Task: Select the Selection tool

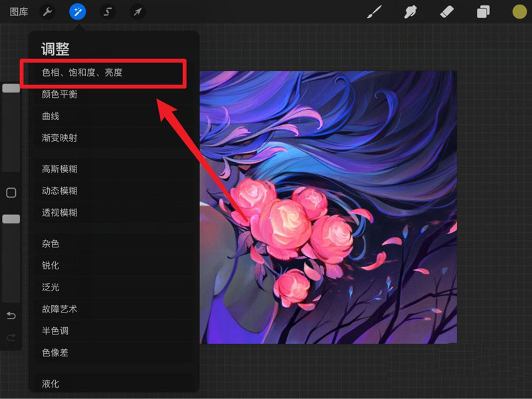Action: [108, 11]
